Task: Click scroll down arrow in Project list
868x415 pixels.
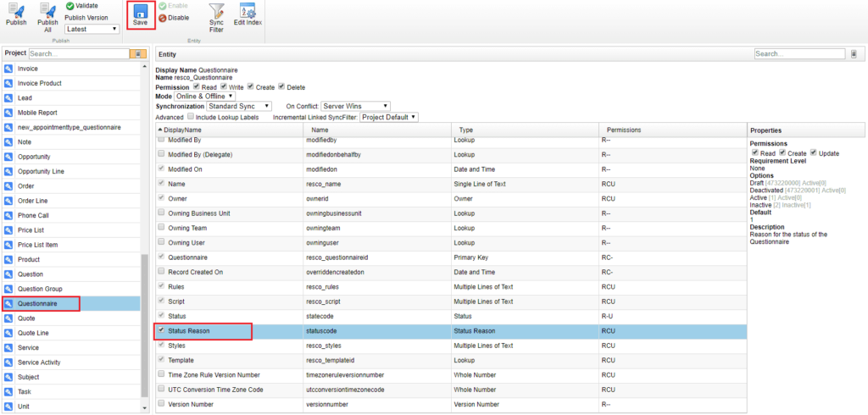Action: click(x=145, y=408)
